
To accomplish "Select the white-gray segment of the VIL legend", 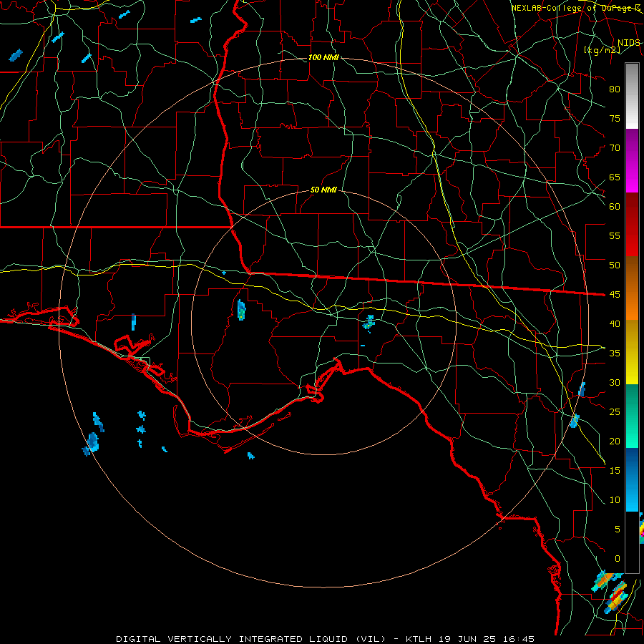I will [x=632, y=97].
